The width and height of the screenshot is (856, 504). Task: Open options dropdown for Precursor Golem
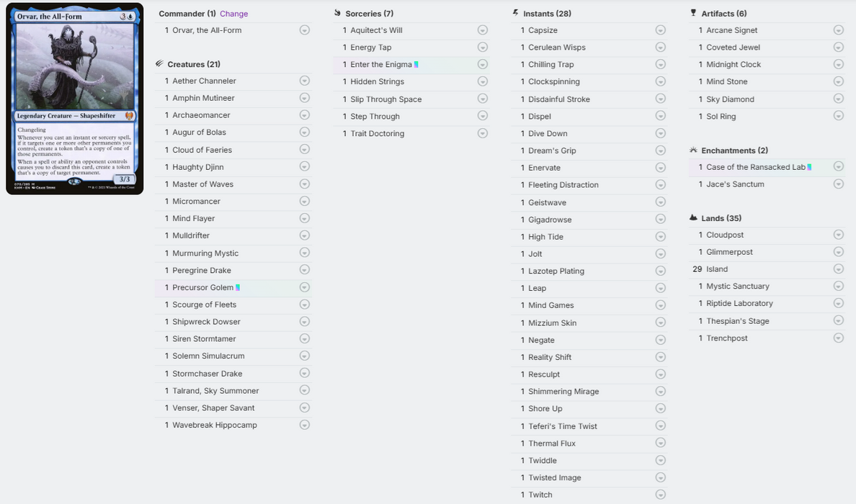[x=305, y=287]
